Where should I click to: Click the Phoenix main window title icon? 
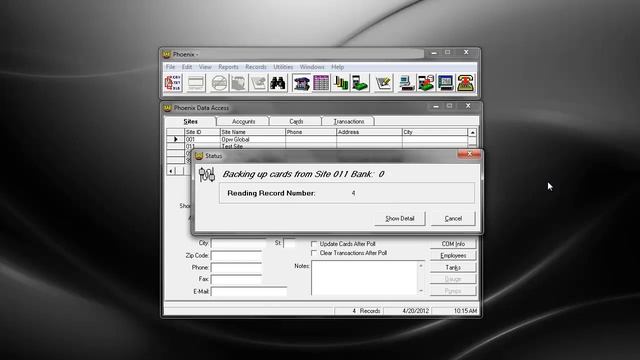click(x=167, y=54)
